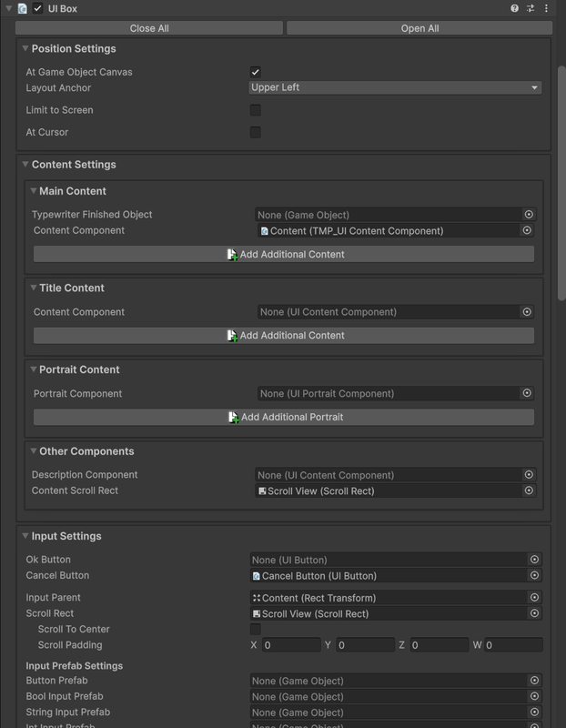Collapse Title Content foldout
The image size is (566, 728).
tap(34, 288)
